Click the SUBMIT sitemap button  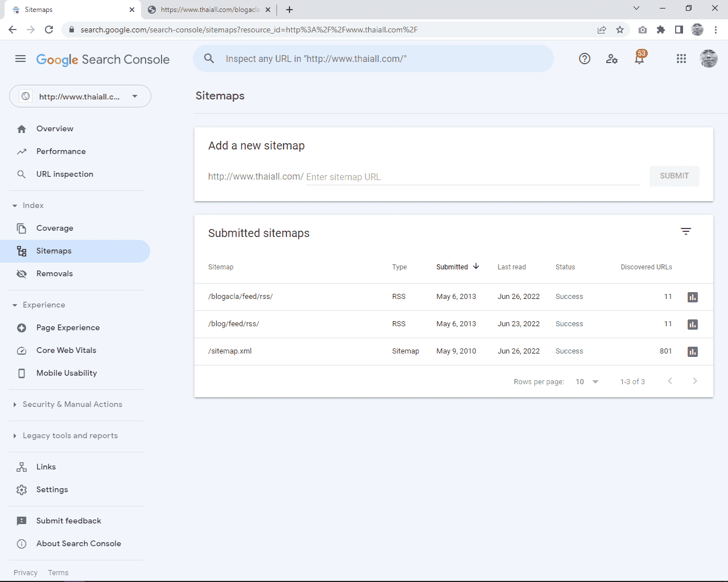click(x=674, y=176)
